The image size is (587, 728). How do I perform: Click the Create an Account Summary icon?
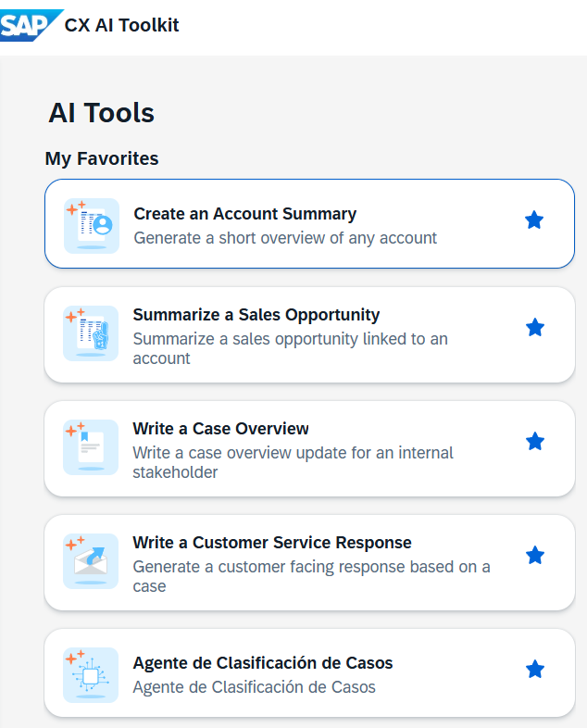[x=92, y=225]
